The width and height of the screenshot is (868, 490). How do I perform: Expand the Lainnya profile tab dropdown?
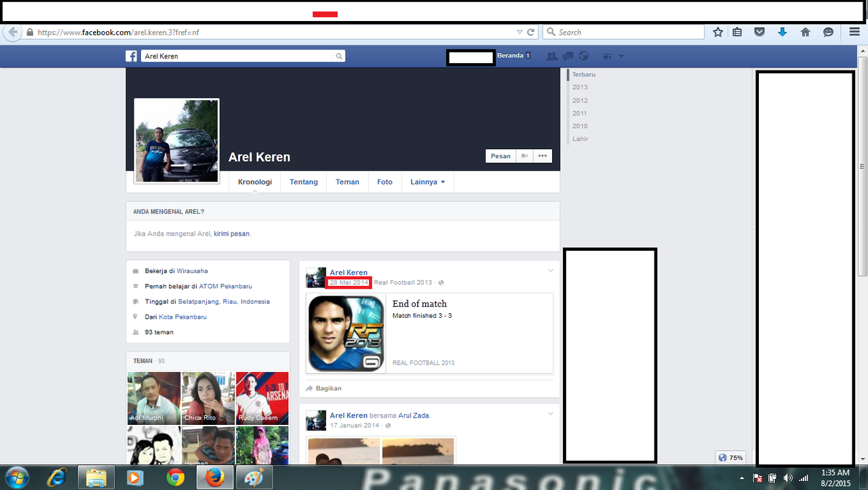[428, 182]
